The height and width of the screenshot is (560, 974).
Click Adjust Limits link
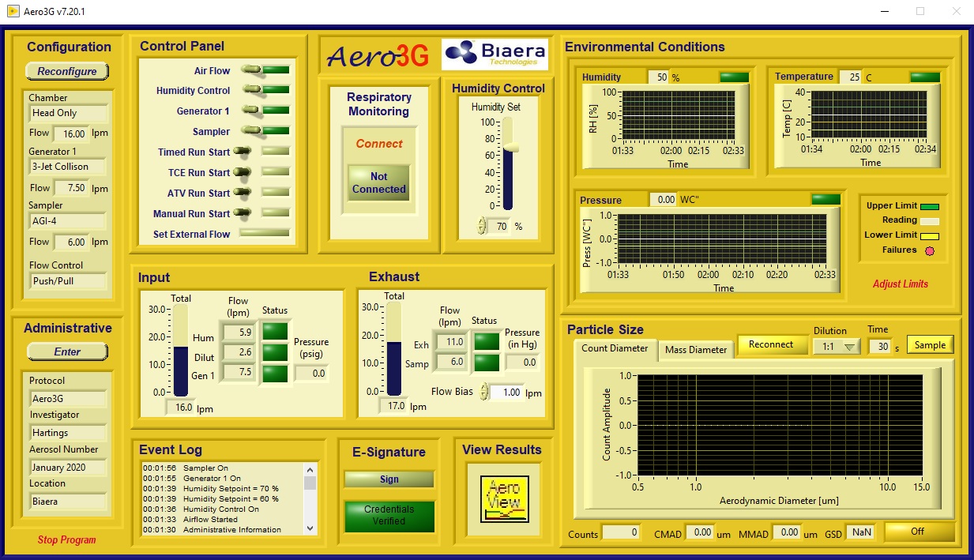point(901,284)
